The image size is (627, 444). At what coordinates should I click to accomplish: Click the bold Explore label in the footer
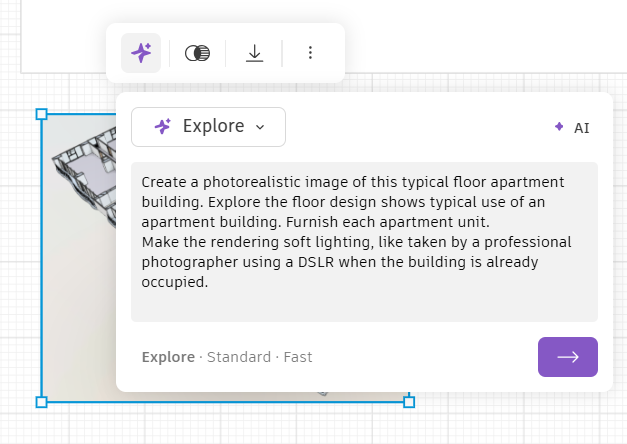[168, 357]
